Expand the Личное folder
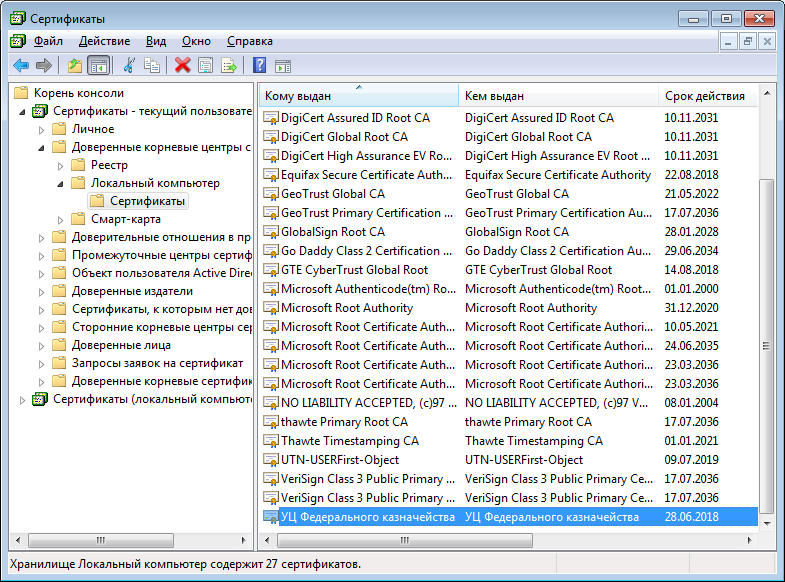 click(42, 130)
